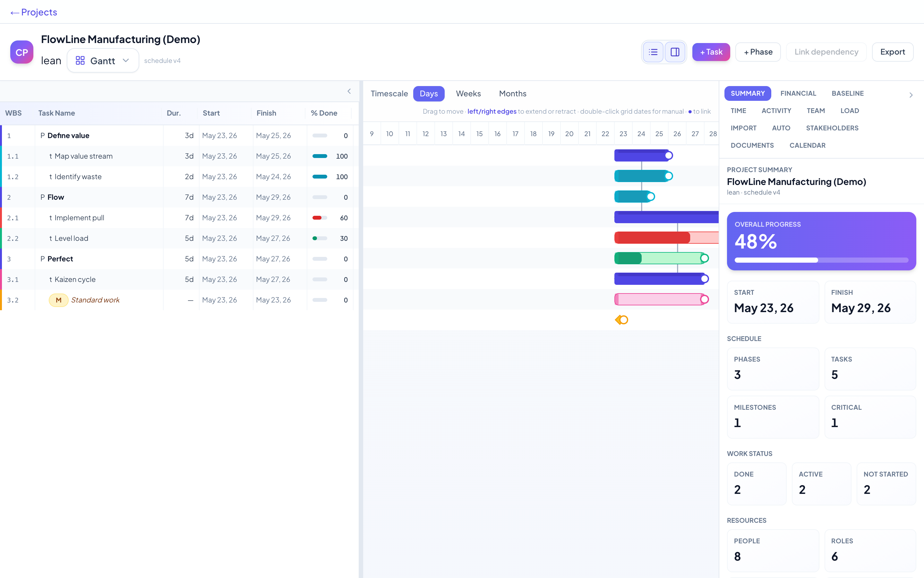Image resolution: width=924 pixels, height=578 pixels.
Task: Select the green Gantt bar
Action: click(x=659, y=258)
